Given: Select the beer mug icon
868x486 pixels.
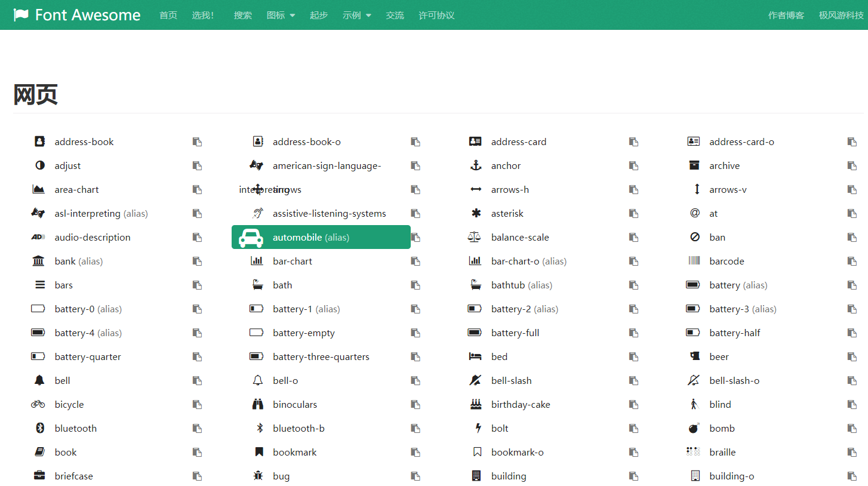Looking at the screenshot, I should coord(695,356).
